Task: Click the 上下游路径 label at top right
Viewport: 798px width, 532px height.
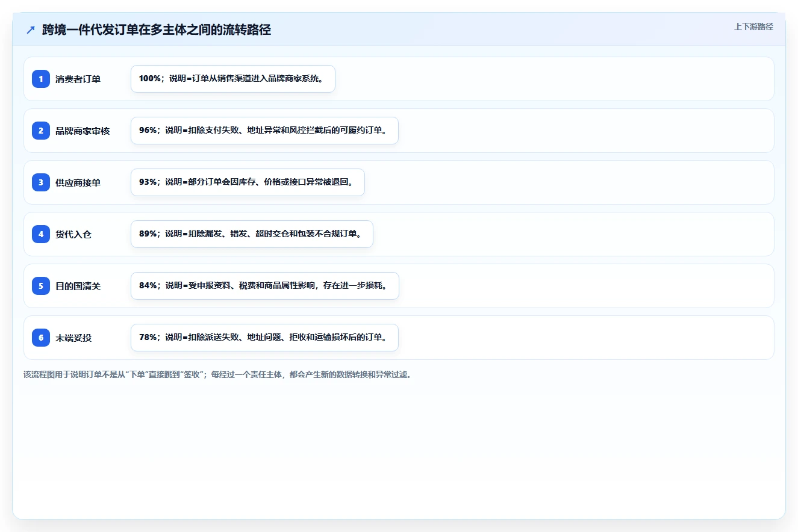Action: click(753, 26)
